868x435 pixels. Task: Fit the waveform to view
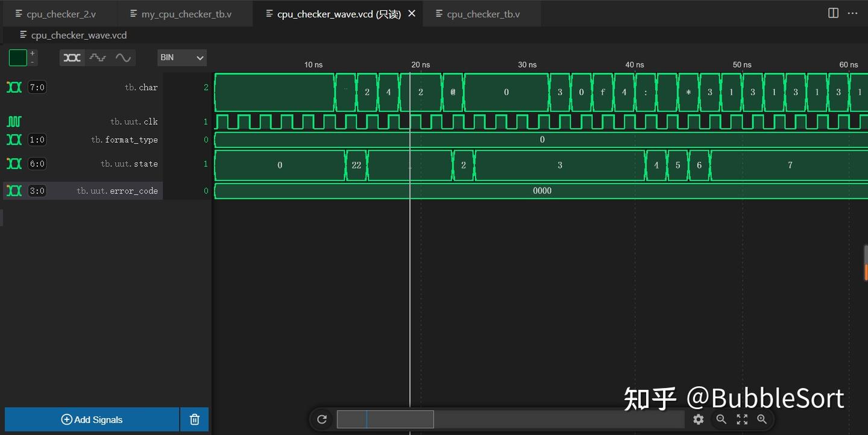pyautogui.click(x=742, y=419)
